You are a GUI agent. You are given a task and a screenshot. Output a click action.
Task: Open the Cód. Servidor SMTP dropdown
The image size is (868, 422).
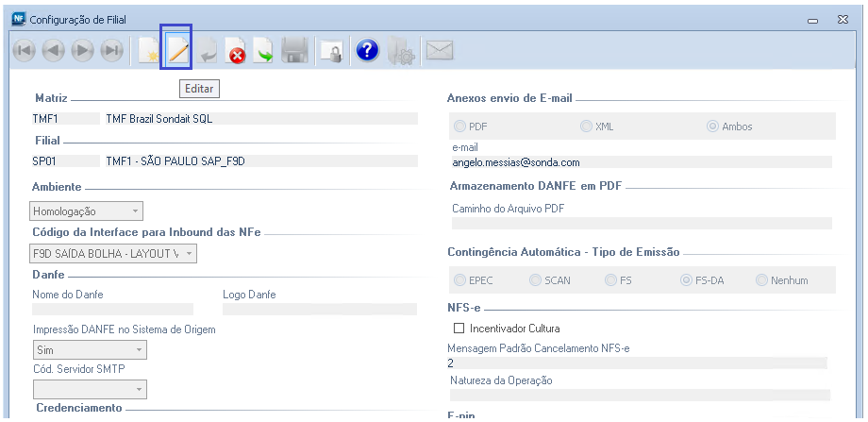(x=90, y=389)
